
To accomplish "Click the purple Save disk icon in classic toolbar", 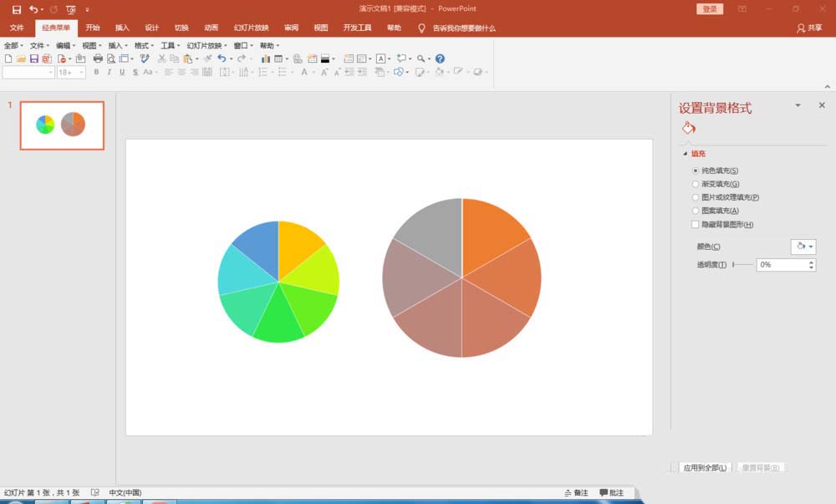I will coord(34,59).
